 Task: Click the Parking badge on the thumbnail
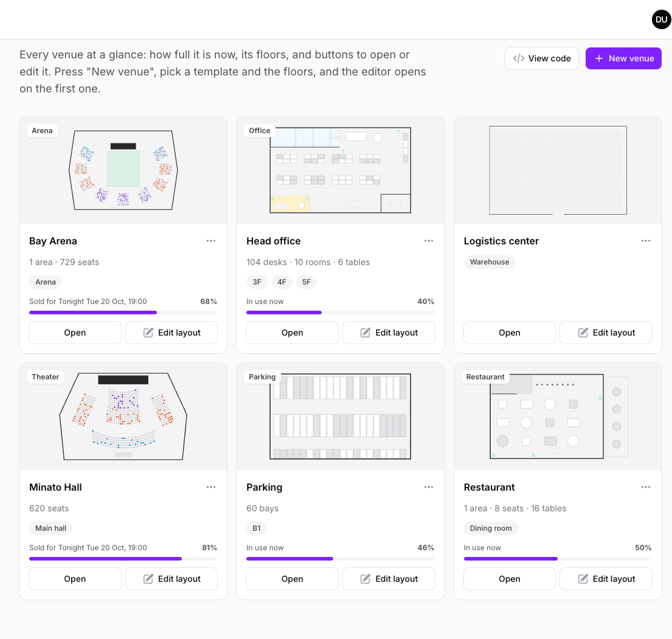tap(262, 377)
